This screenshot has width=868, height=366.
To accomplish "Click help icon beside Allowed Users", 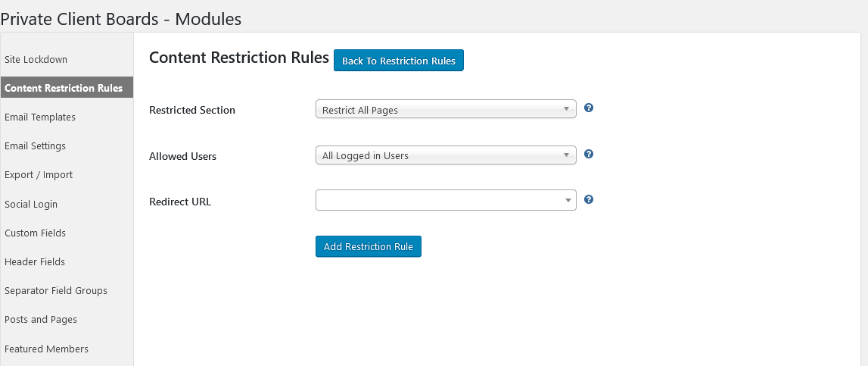I will tap(589, 155).
